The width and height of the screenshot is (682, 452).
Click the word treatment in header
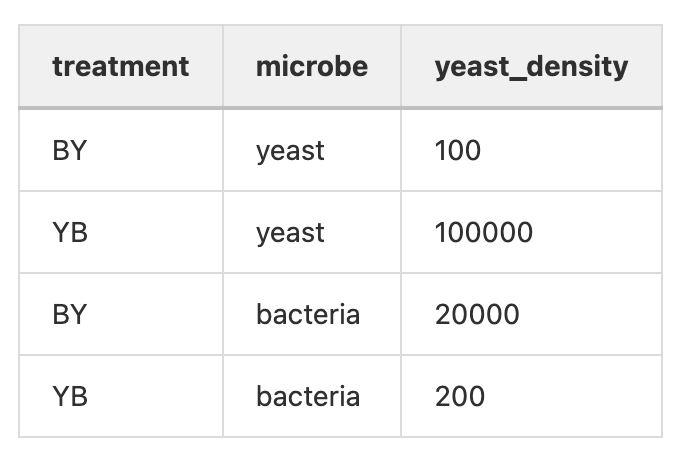(x=120, y=67)
